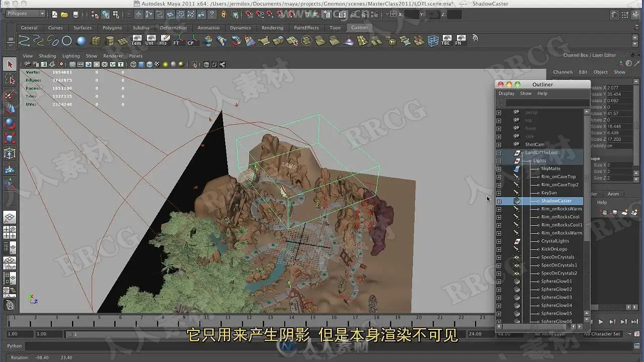Screen dimensions: 644x362
Task: Expand the SphereGlow01 node in Outliner
Action: click(499, 282)
